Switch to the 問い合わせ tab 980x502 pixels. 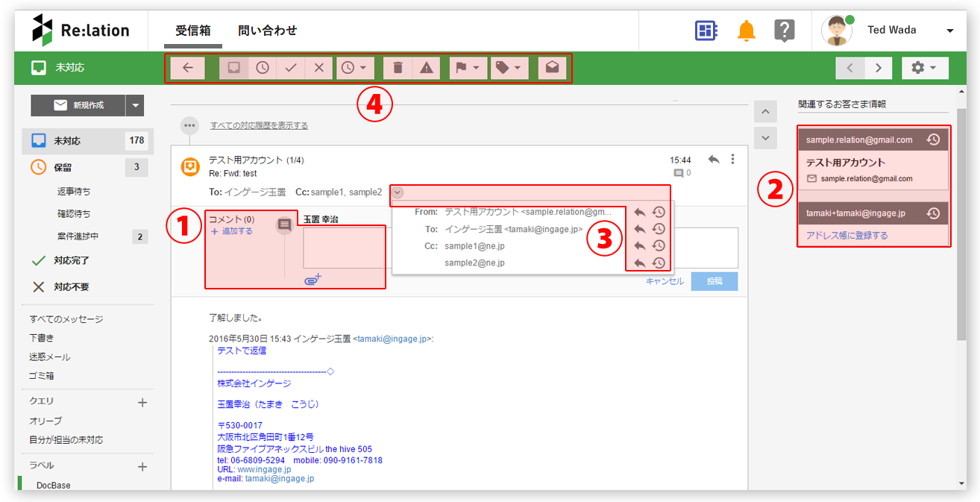[268, 31]
